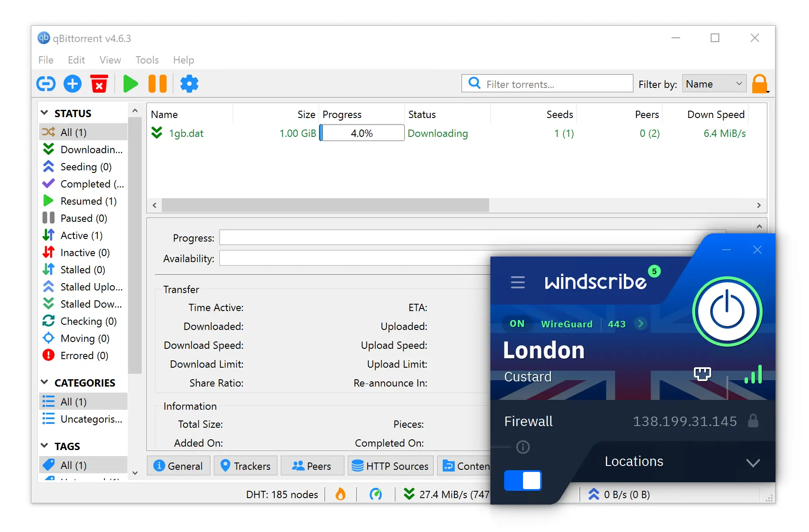
Task: Click the flame icon in the status bar
Action: [341, 494]
